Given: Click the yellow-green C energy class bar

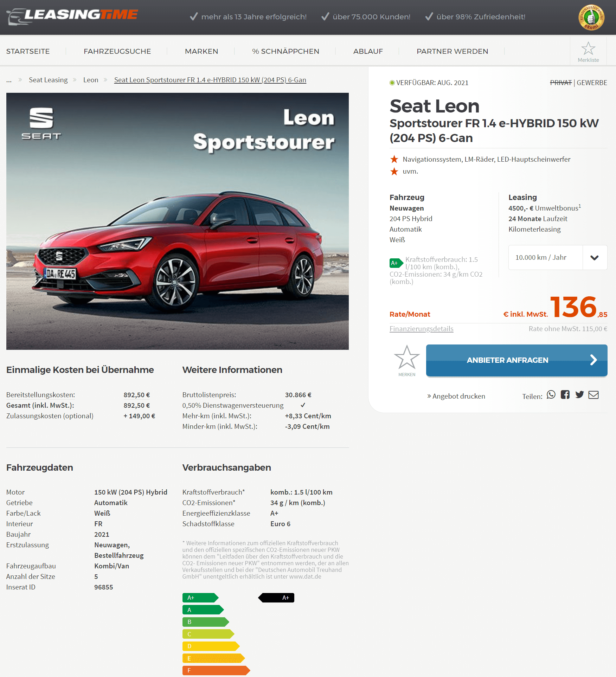Looking at the screenshot, I should pos(208,634).
